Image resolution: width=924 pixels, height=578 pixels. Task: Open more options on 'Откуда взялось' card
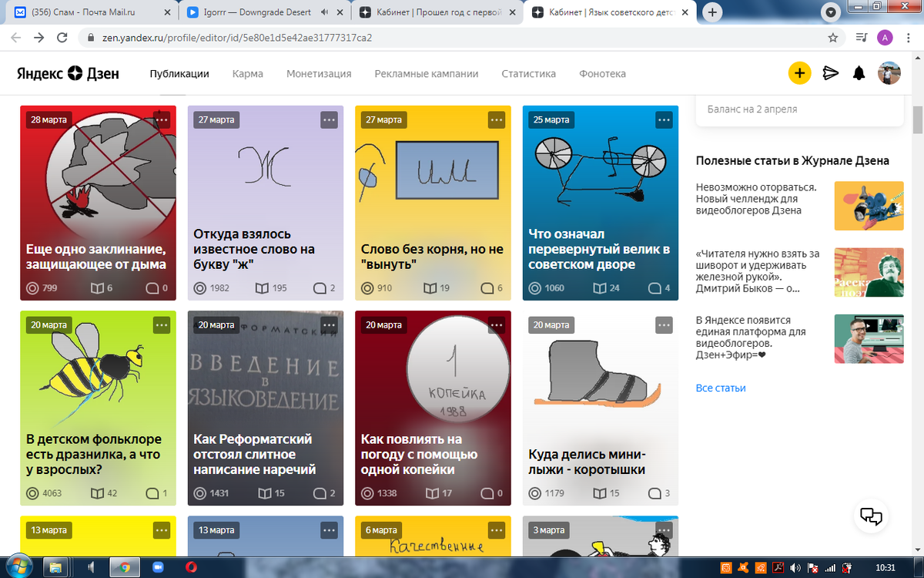point(329,119)
